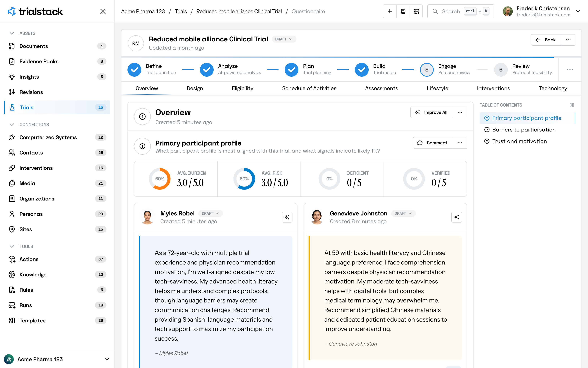588x368 pixels.
Task: Switch to the Technology tab
Action: point(553,88)
